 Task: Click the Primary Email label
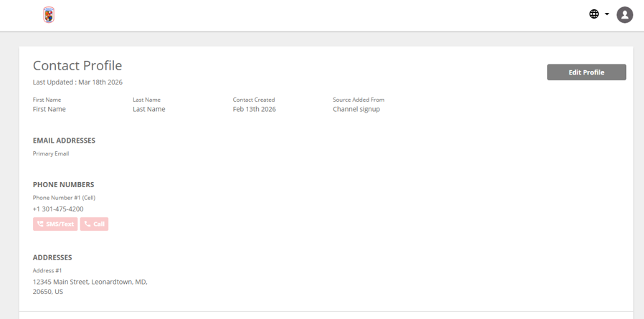(51, 153)
